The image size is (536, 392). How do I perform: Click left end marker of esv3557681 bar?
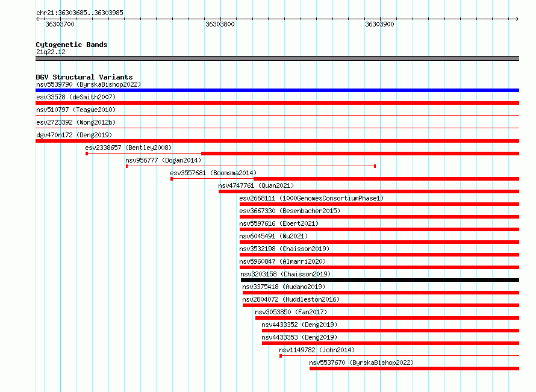(172, 179)
